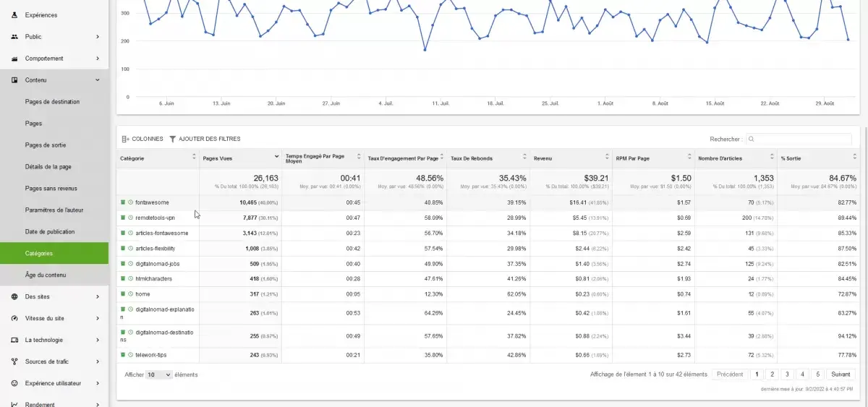
Task: Focus the Rechercher search input field
Action: [x=799, y=139]
